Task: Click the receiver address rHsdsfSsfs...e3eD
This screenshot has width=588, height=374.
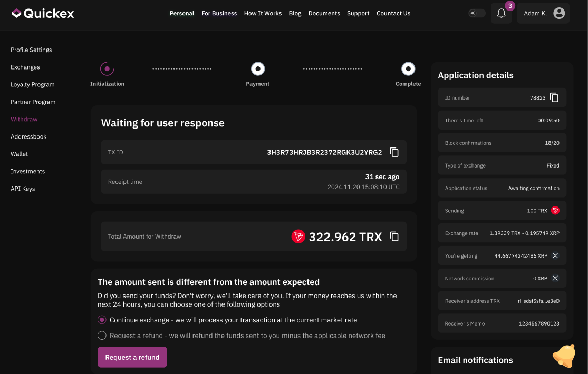Action: pyautogui.click(x=538, y=301)
